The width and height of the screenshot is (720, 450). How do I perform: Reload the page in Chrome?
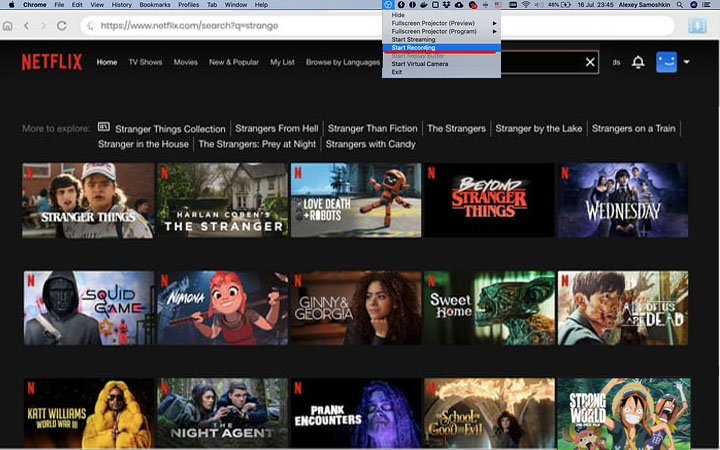pos(62,26)
